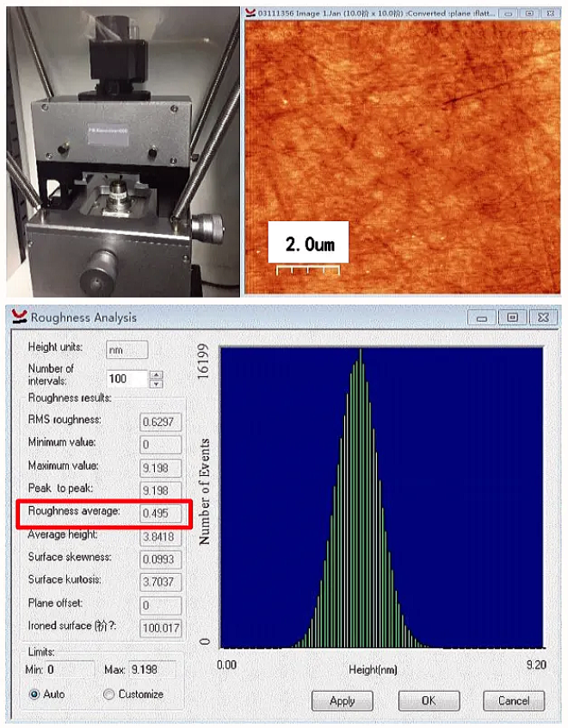Increase the Number of intervals with up arrow

pos(156,374)
